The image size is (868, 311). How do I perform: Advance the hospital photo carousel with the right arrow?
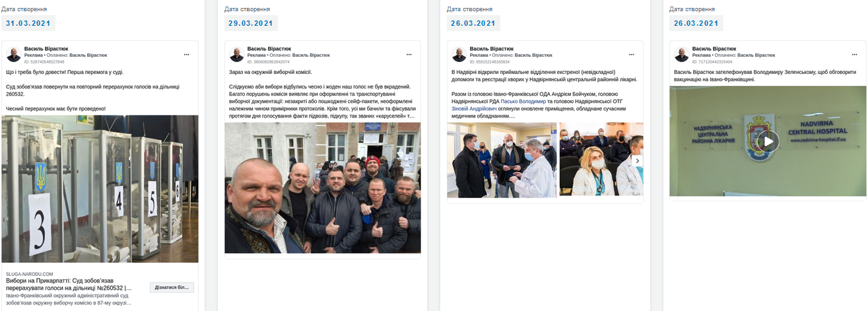[x=637, y=160]
